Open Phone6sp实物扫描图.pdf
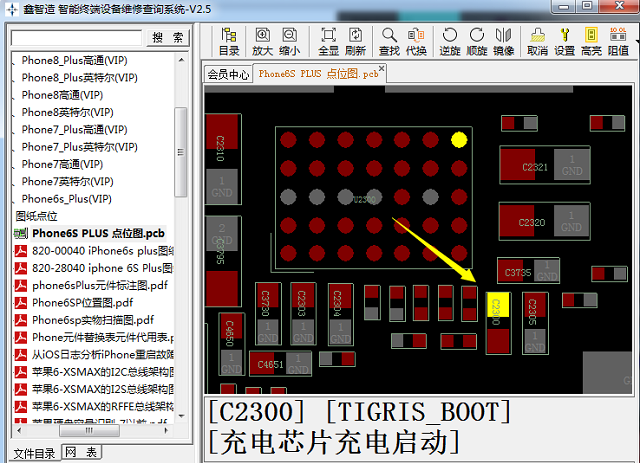 [x=93, y=320]
